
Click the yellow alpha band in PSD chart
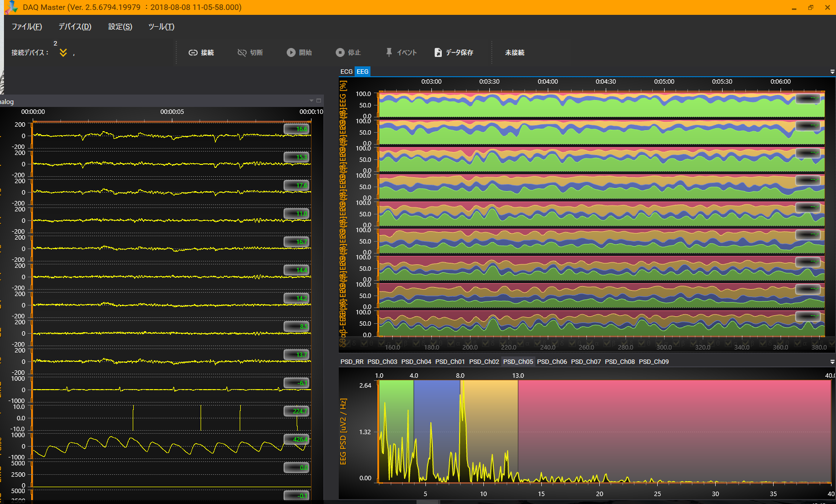(489, 431)
